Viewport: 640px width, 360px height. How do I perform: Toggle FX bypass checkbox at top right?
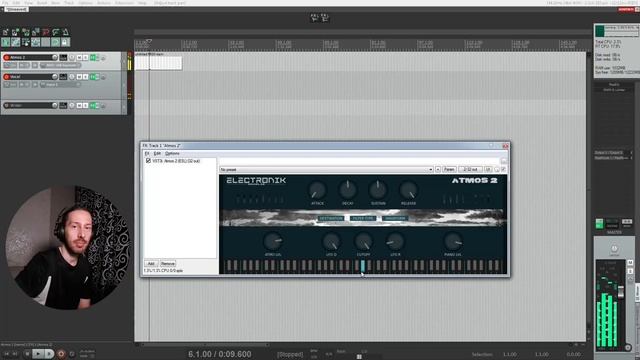point(504,169)
